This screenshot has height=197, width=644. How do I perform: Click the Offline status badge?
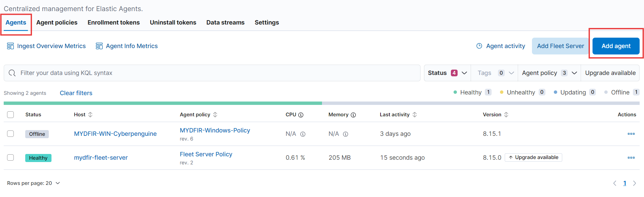(37, 134)
